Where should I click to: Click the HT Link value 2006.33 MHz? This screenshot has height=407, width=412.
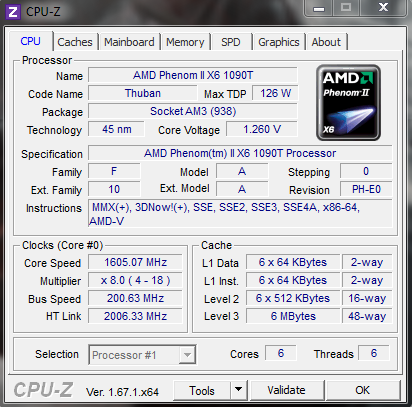pos(135,316)
